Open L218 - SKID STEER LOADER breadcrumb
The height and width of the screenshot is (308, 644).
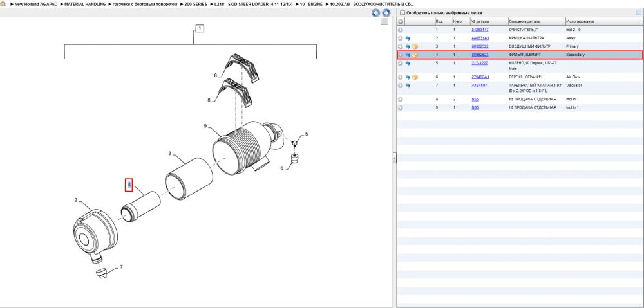click(x=253, y=4)
